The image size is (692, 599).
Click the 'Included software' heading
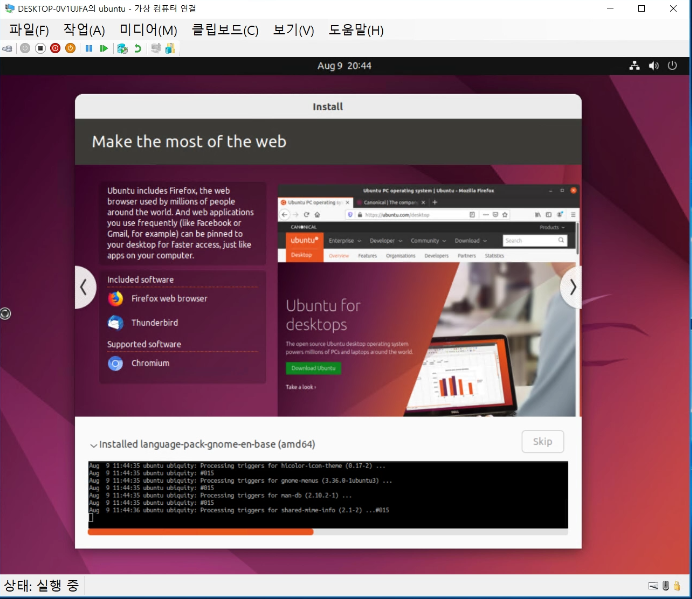coord(140,280)
